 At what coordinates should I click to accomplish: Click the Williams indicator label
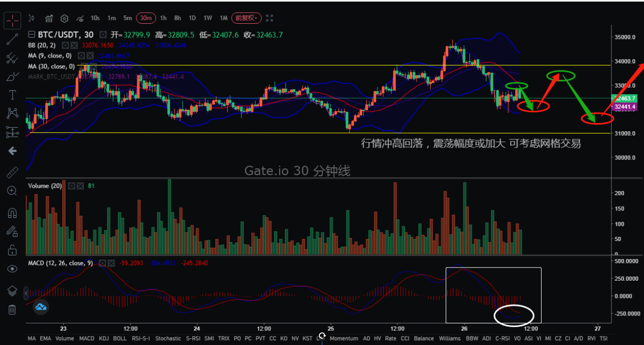coord(450,339)
